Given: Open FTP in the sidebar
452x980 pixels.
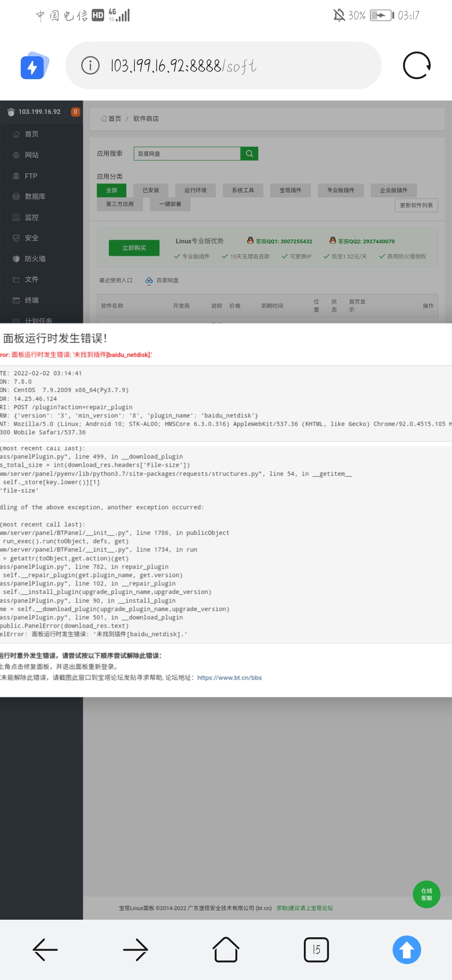Looking at the screenshot, I should pos(31,176).
